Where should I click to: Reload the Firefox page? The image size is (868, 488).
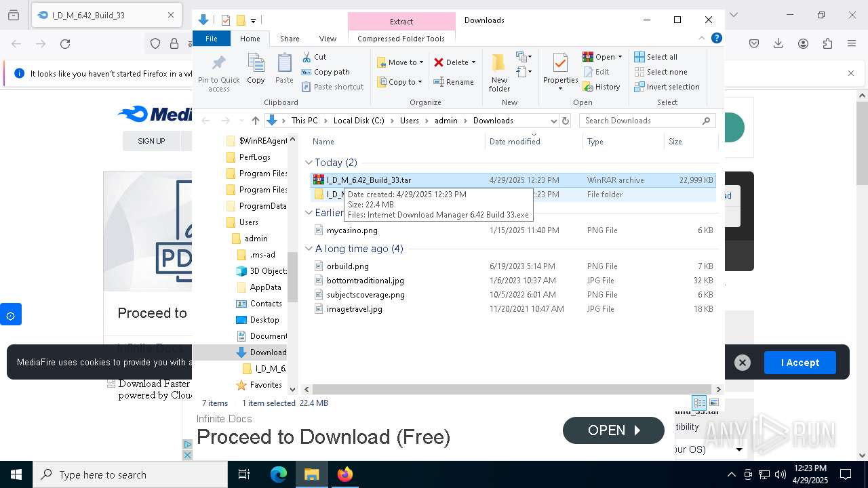coord(65,44)
